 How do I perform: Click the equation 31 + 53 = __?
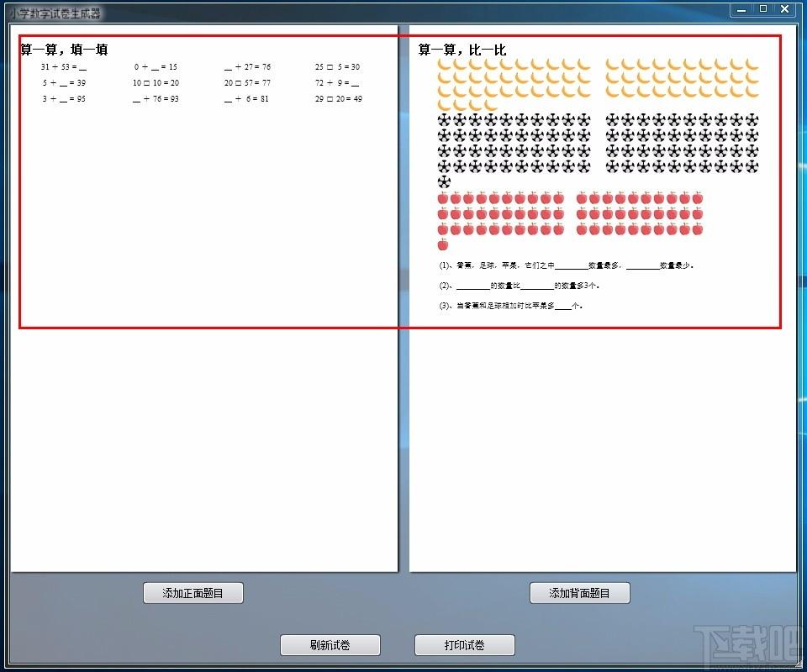pyautogui.click(x=64, y=67)
